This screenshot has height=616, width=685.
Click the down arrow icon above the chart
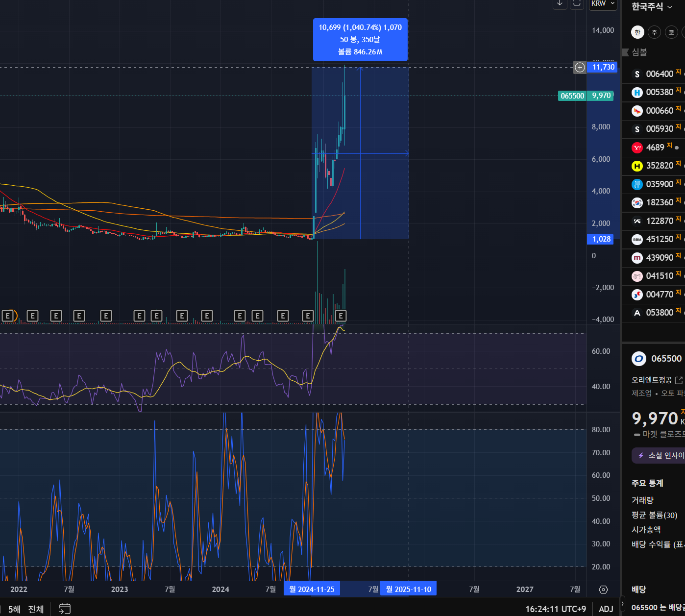tap(560, 3)
